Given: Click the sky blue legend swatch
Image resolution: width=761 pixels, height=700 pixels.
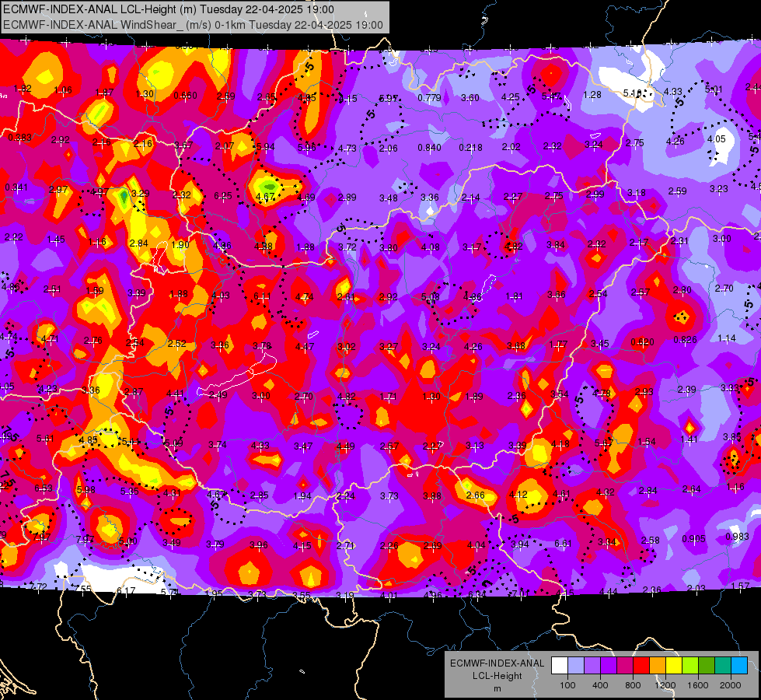Looking at the screenshot, I should pyautogui.click(x=739, y=666).
